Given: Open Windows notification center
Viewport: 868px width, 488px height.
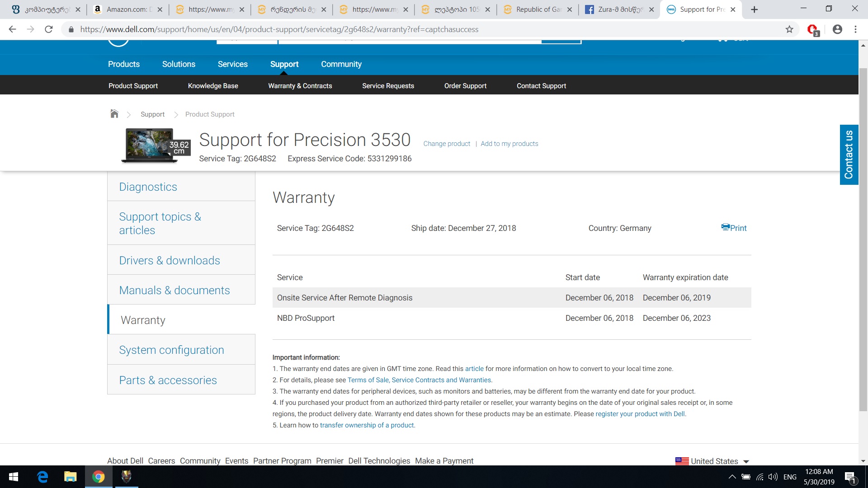Looking at the screenshot, I should pos(850,477).
